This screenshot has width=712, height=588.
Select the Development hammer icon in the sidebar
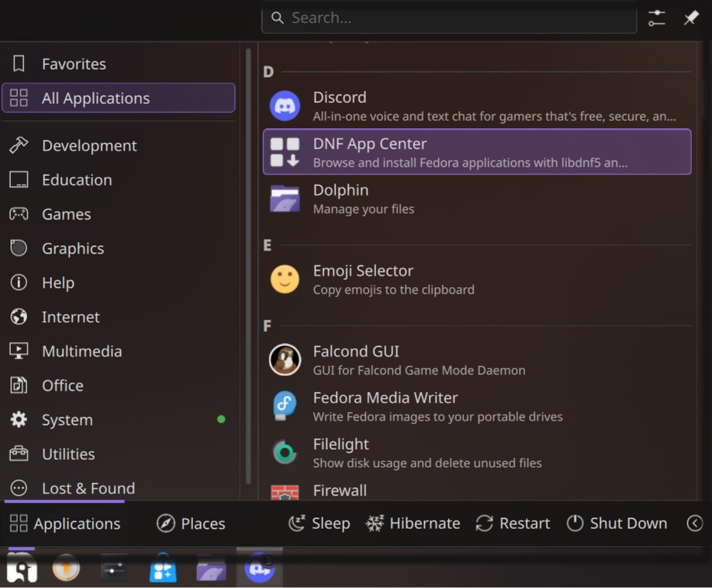[x=19, y=145]
